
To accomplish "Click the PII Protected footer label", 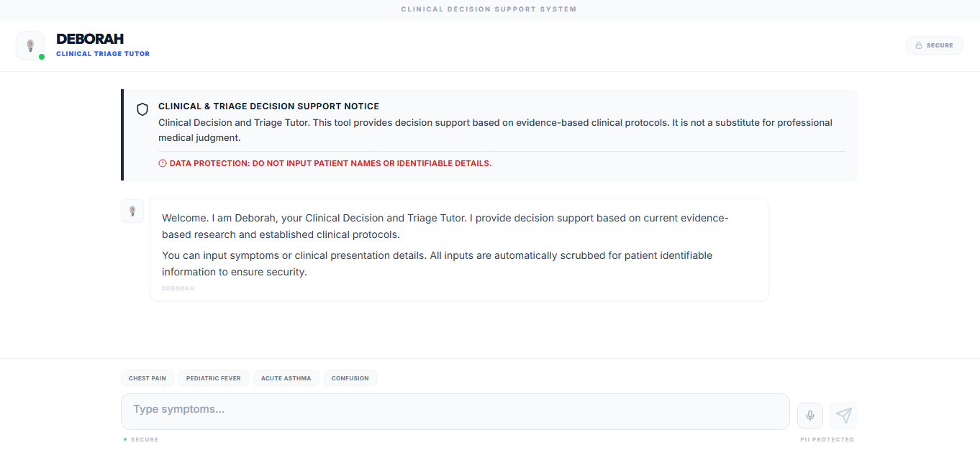I will click(827, 439).
